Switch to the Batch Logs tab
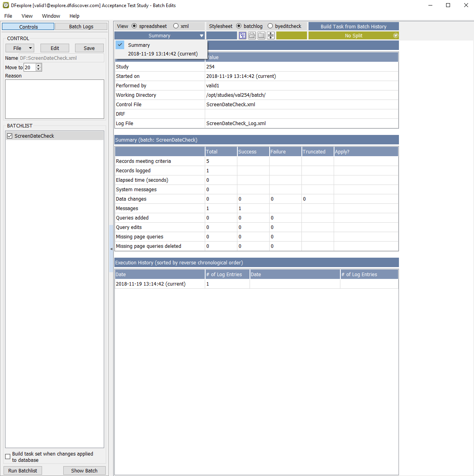The image size is (474, 476). 81,27
